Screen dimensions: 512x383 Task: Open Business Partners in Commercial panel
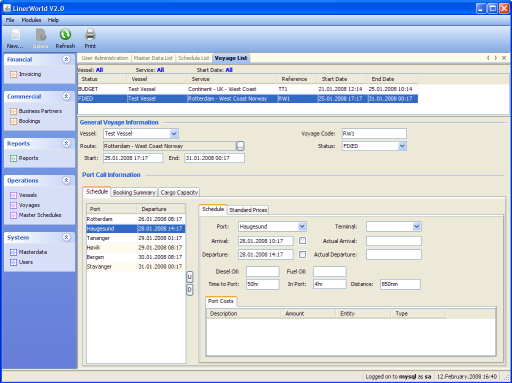click(x=36, y=111)
